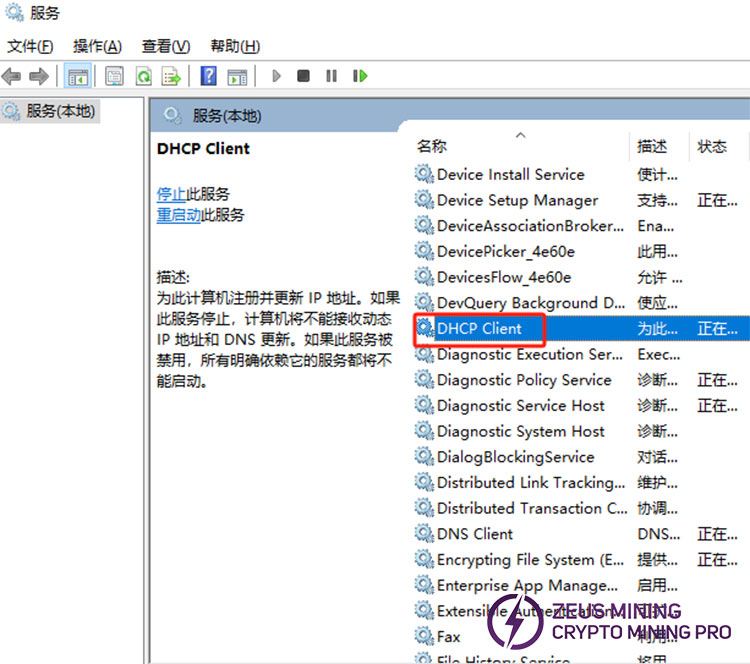Click the Restart Service icon
The image size is (750, 664).
(x=360, y=76)
